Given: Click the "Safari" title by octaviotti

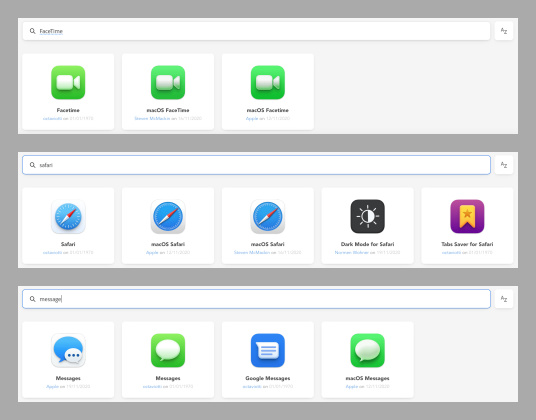Looking at the screenshot, I should 68,244.
